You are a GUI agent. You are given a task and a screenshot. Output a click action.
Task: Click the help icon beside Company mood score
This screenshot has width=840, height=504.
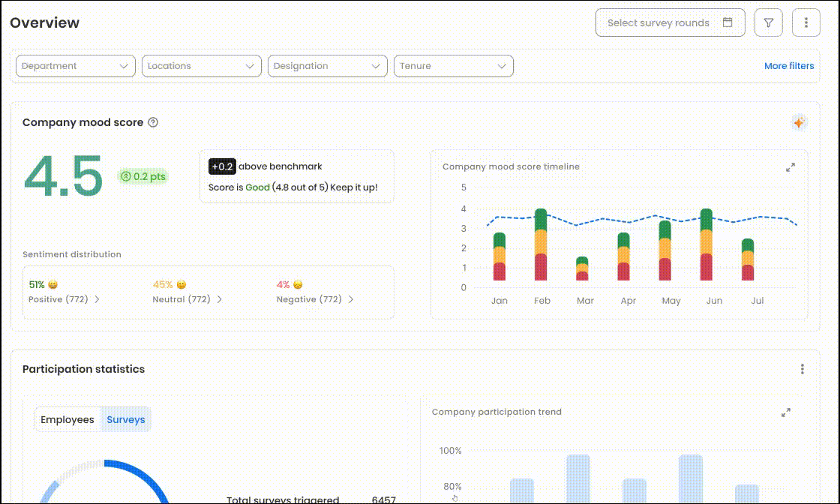pos(153,122)
